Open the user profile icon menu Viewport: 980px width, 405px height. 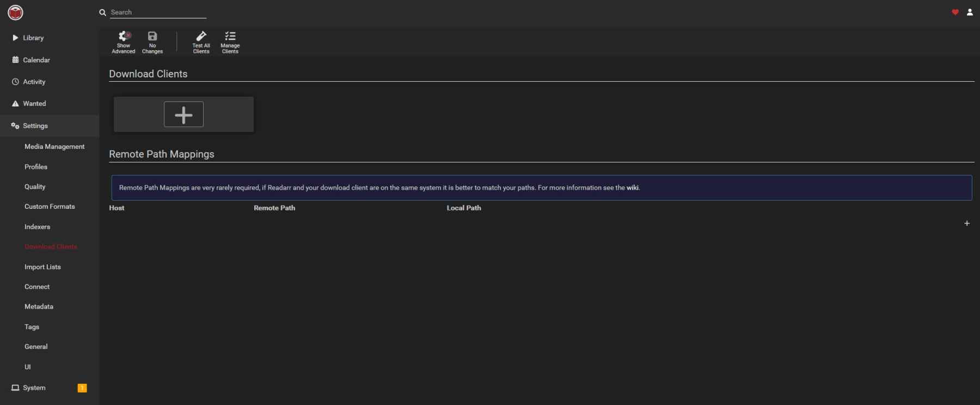(970, 12)
